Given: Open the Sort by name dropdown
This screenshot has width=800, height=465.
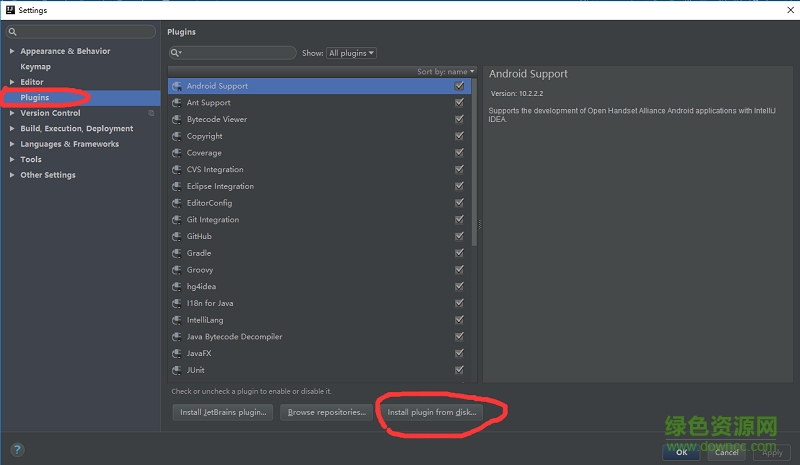Looking at the screenshot, I should (x=445, y=71).
